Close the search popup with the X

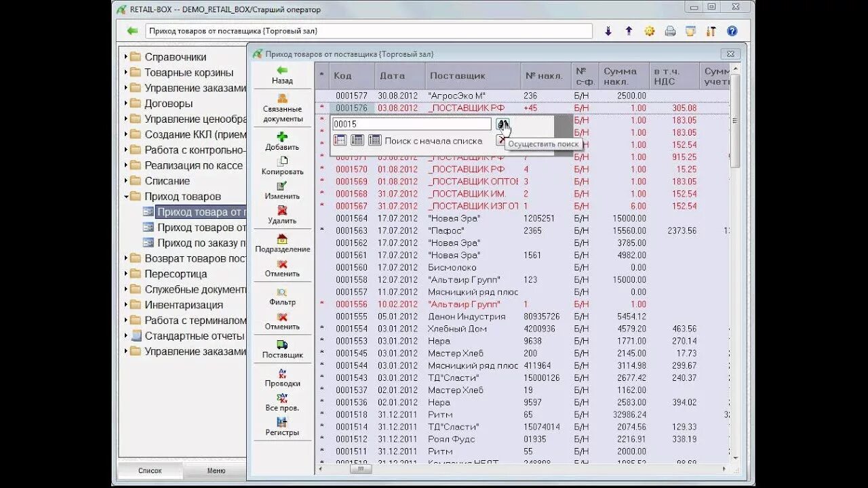click(x=501, y=140)
